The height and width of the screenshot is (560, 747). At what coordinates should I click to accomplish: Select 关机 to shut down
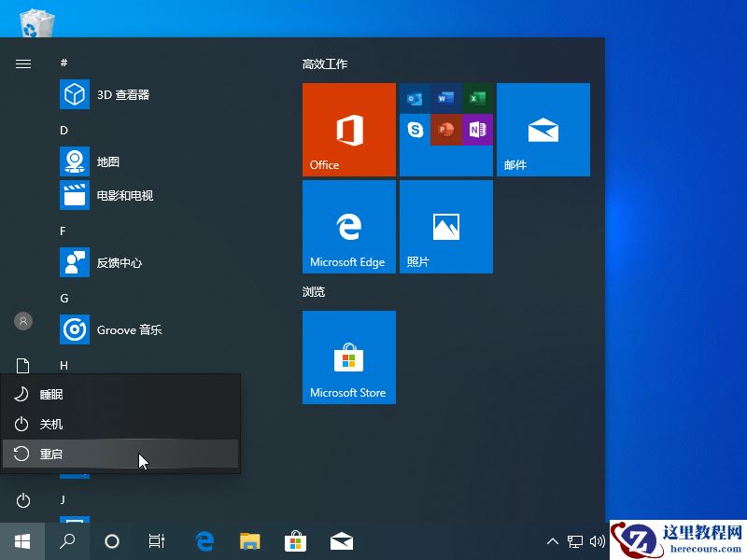click(x=51, y=425)
